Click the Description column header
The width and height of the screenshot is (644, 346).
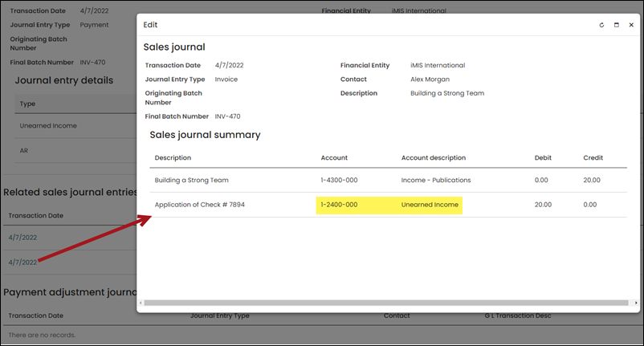pyautogui.click(x=173, y=157)
